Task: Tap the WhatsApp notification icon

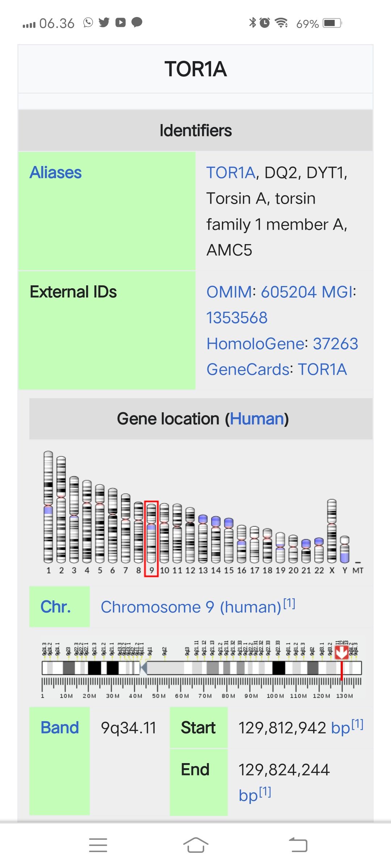Action: tap(88, 22)
